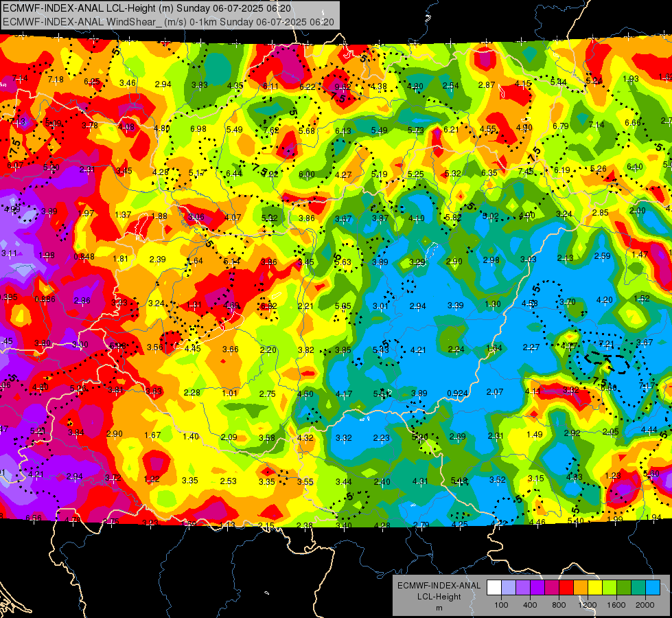Click the 6.79 wind shear value

point(561,126)
